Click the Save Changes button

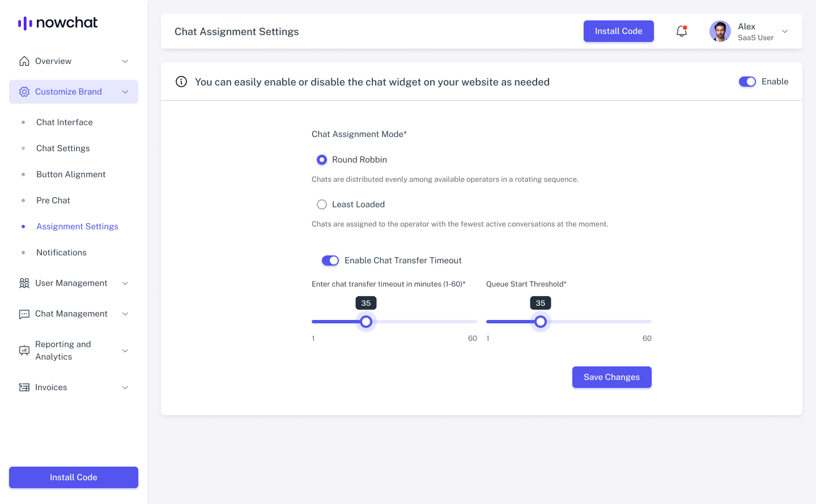[x=611, y=377]
